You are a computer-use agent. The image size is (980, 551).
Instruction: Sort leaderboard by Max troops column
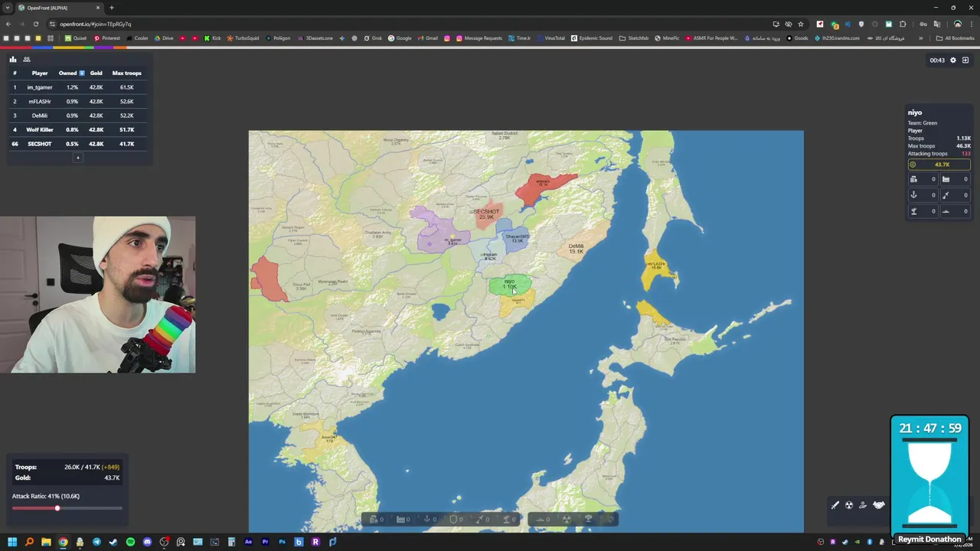(x=126, y=73)
